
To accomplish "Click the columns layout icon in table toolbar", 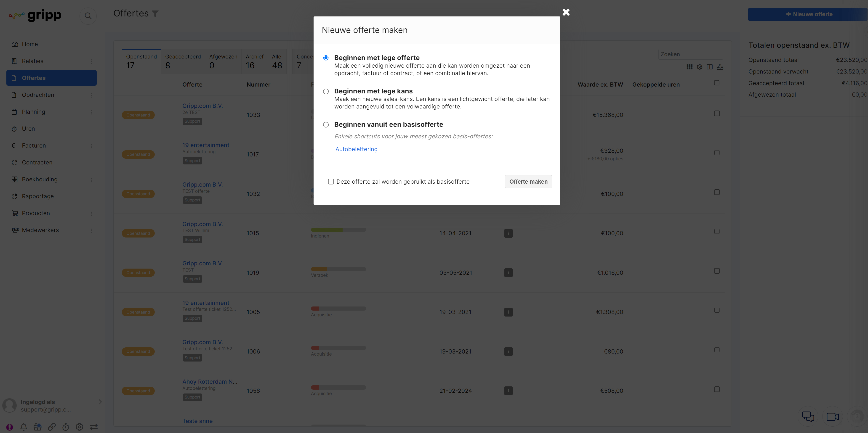I will 710,67.
